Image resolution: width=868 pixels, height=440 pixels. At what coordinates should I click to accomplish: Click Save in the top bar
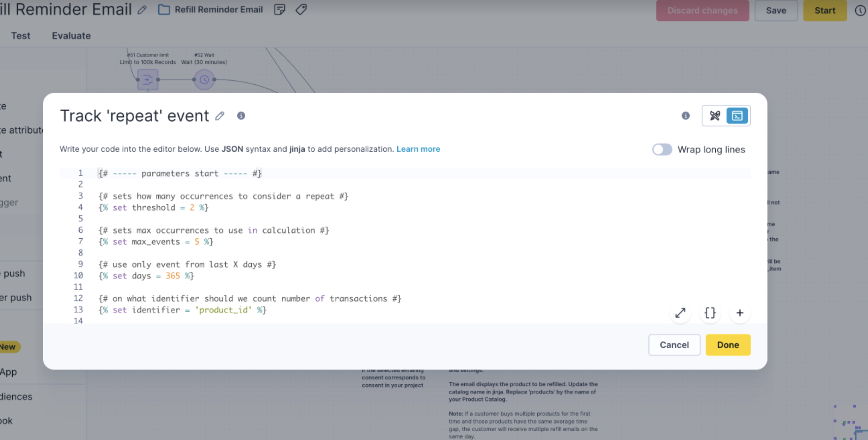pos(776,10)
